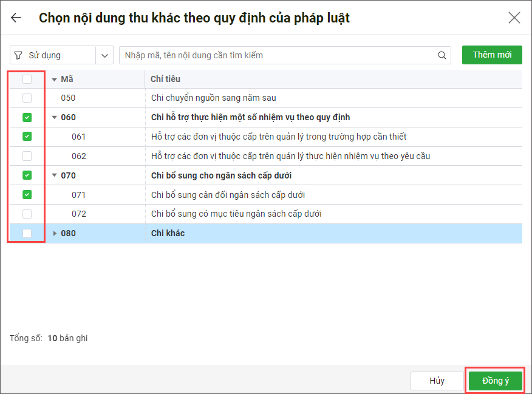532x394 pixels.
Task: Check the box for row 080
Action: tap(27, 233)
